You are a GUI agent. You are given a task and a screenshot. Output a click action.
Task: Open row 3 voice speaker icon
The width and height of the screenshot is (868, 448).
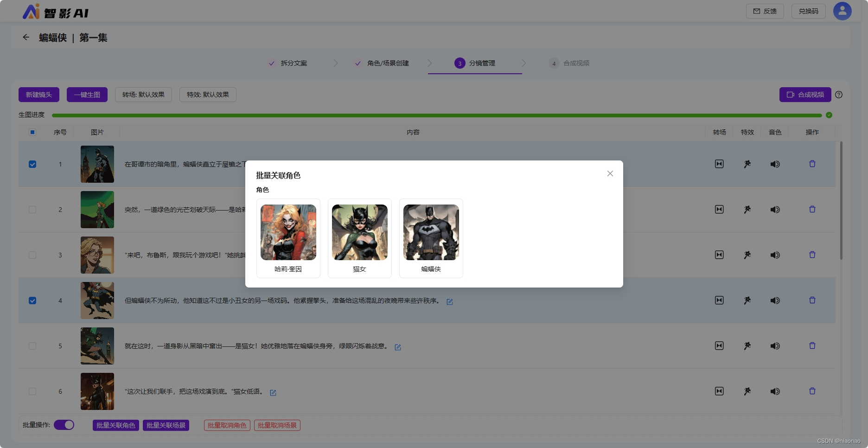775,255
